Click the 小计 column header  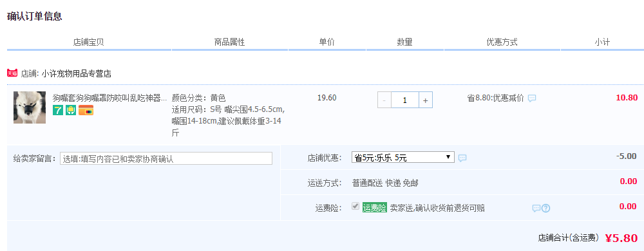point(602,42)
